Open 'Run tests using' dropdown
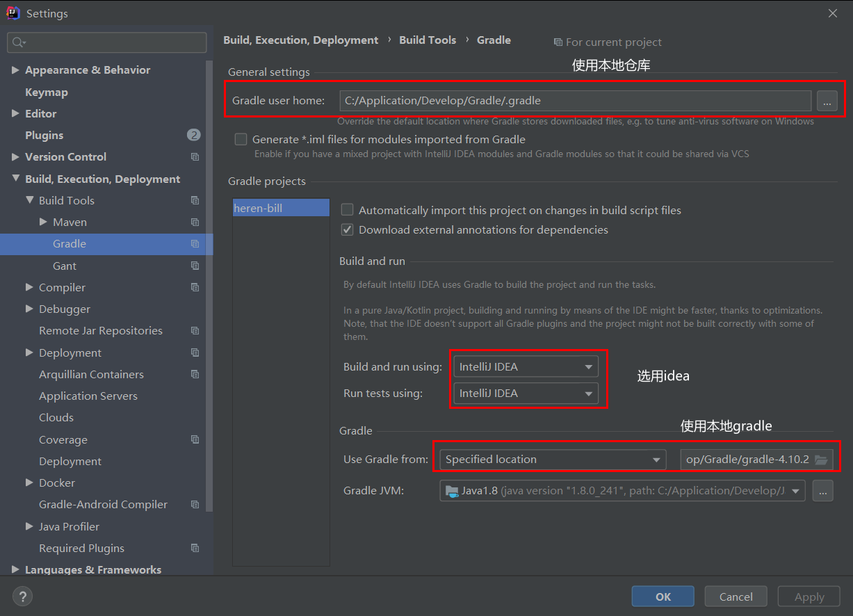853x616 pixels. 526,393
